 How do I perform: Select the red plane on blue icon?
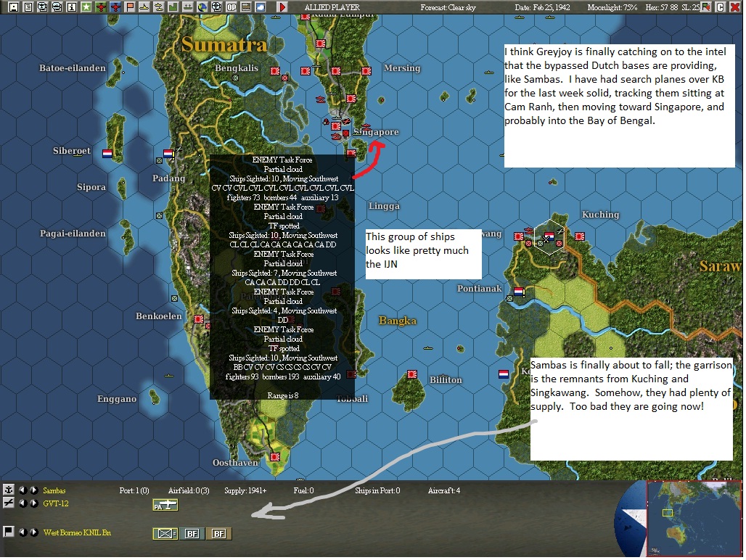(115, 7)
